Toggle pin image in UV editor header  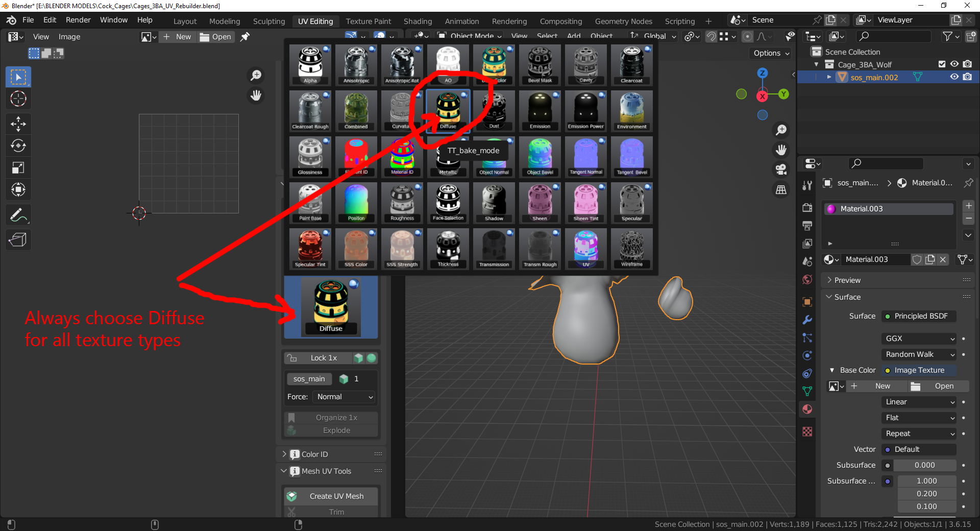(245, 37)
